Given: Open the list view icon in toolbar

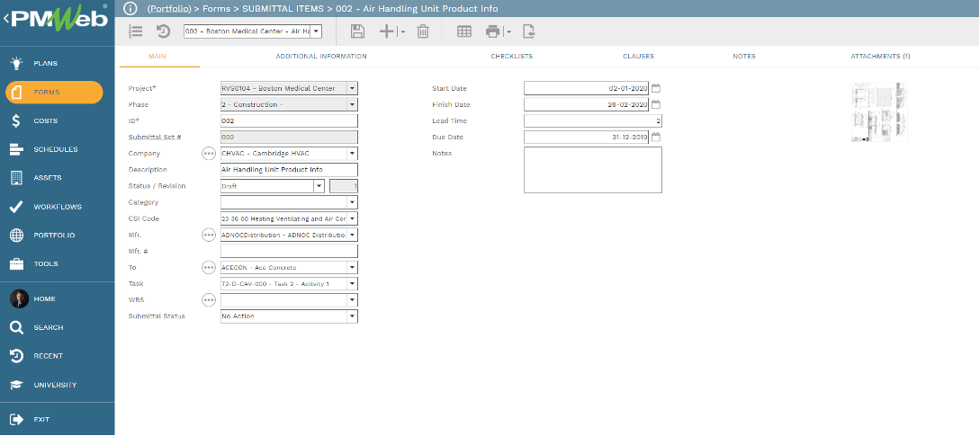Looking at the screenshot, I should click(135, 31).
